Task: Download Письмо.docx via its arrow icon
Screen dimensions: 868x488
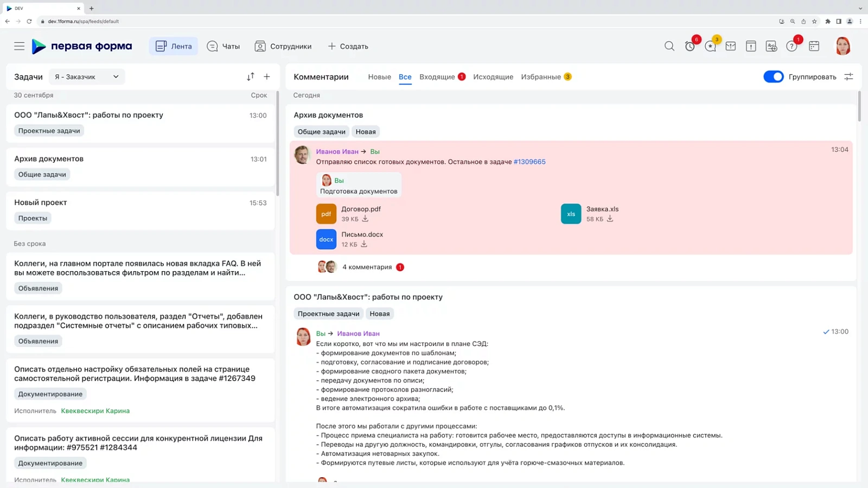Action: click(364, 244)
